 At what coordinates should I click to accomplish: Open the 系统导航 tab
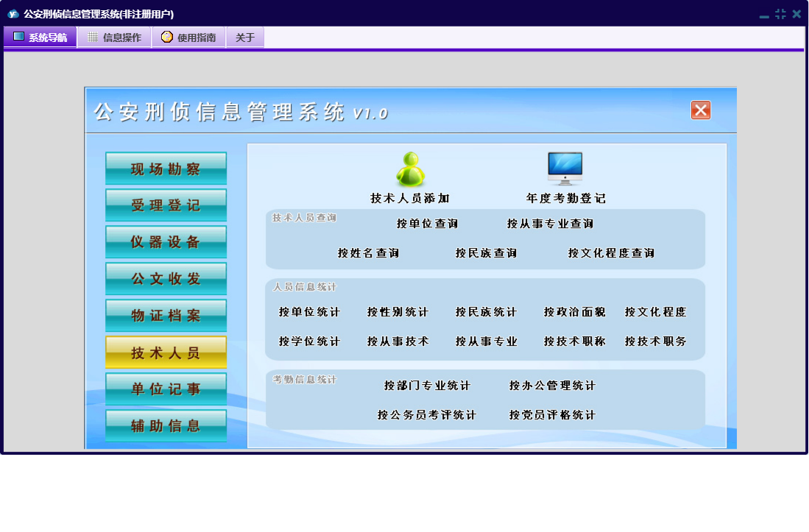[40, 38]
